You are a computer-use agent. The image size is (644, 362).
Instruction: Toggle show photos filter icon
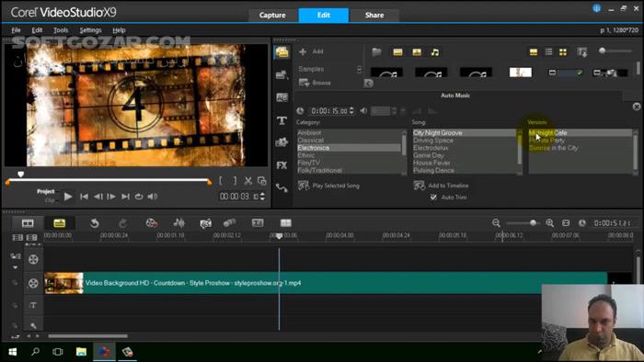[x=417, y=52]
